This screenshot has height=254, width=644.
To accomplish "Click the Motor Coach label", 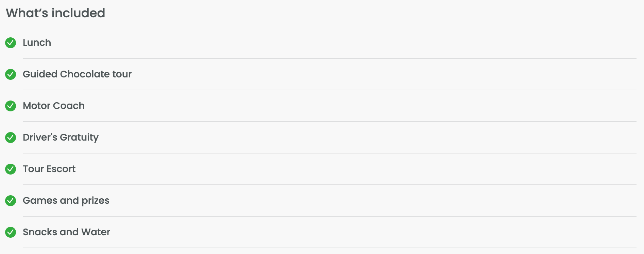I will click(x=54, y=106).
